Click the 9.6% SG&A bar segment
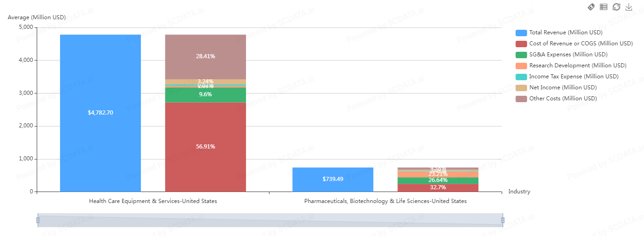 205,95
